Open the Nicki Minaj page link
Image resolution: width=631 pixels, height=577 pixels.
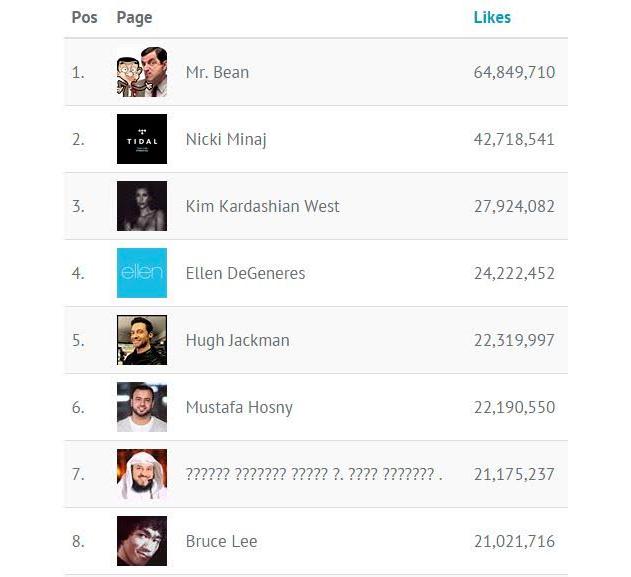(226, 139)
